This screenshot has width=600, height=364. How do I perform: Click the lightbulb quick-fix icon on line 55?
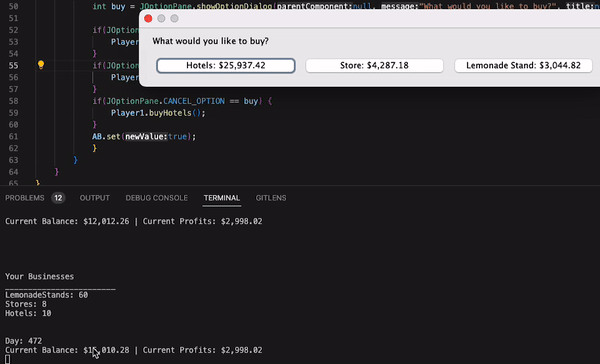(41, 65)
